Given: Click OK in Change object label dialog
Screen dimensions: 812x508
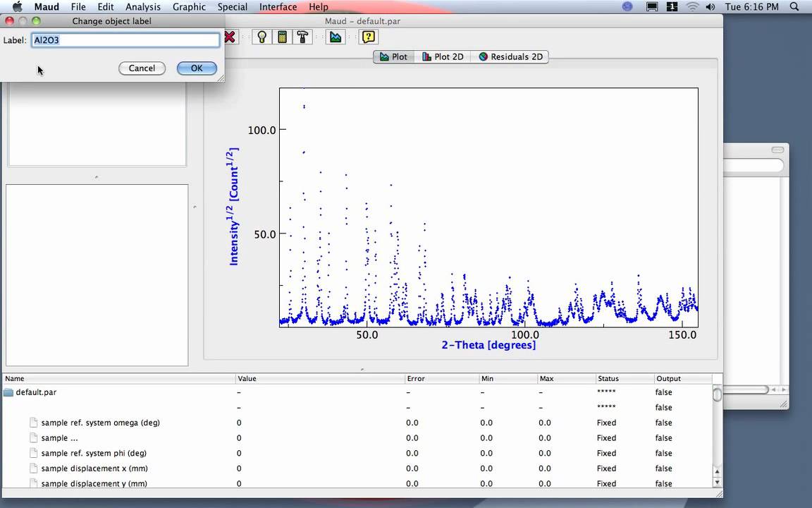Looking at the screenshot, I should point(197,68).
